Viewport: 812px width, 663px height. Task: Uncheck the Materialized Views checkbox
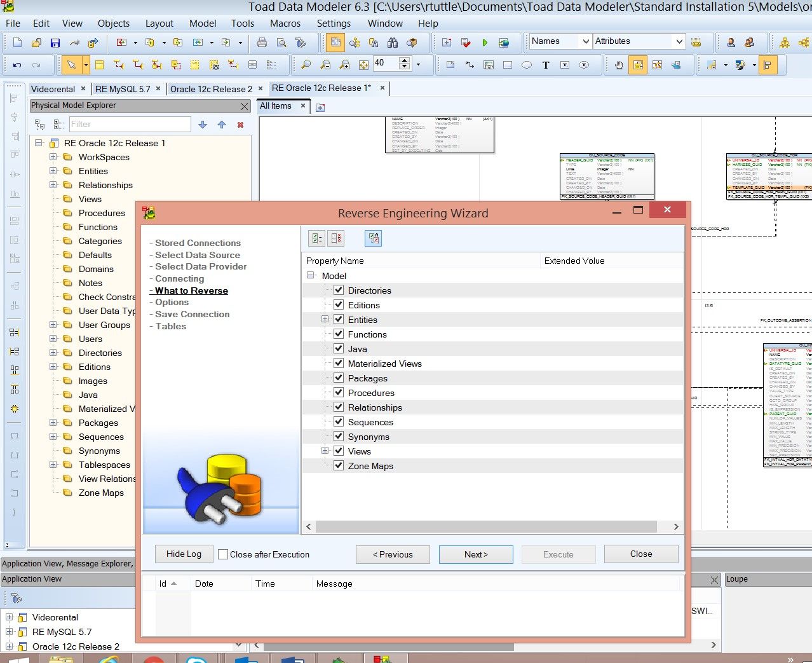tap(339, 363)
